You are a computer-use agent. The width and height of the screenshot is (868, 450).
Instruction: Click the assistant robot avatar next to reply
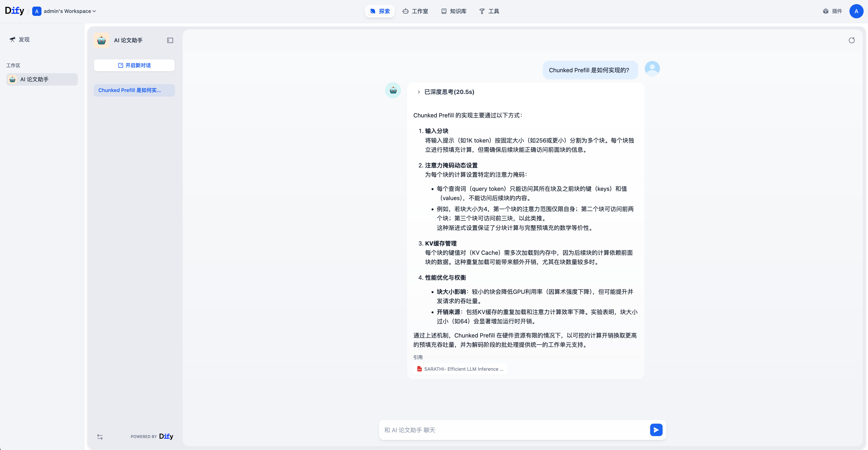[x=393, y=90]
